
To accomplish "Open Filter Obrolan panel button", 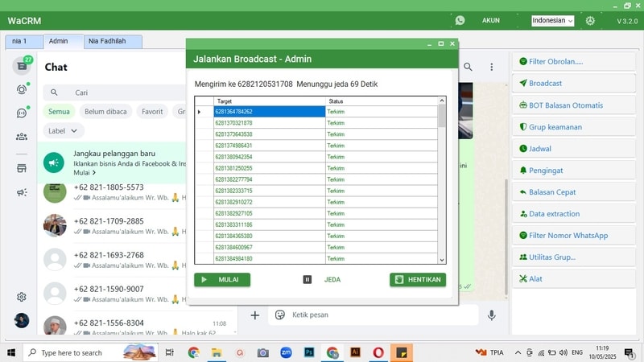I will tap(574, 62).
